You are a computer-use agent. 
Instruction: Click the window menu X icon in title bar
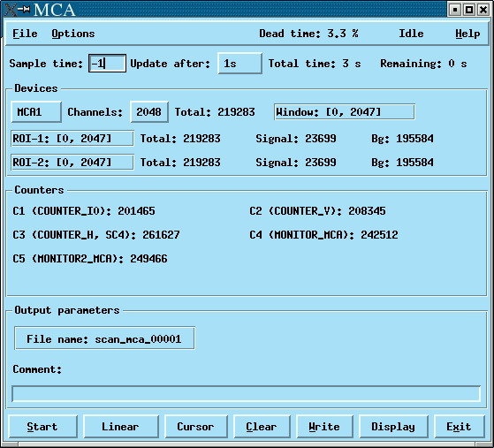pyautogui.click(x=11, y=10)
